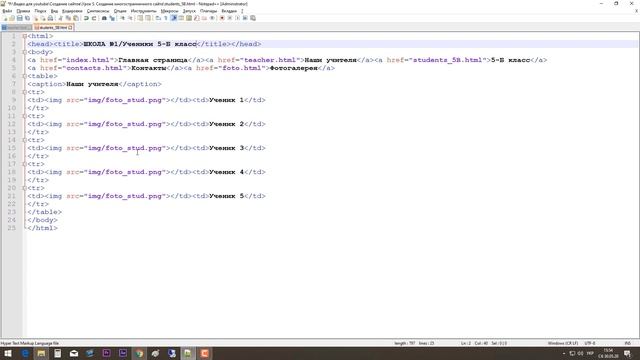Open the Плагины menu
Image resolution: width=640 pixels, height=360 pixels.
(x=209, y=11)
